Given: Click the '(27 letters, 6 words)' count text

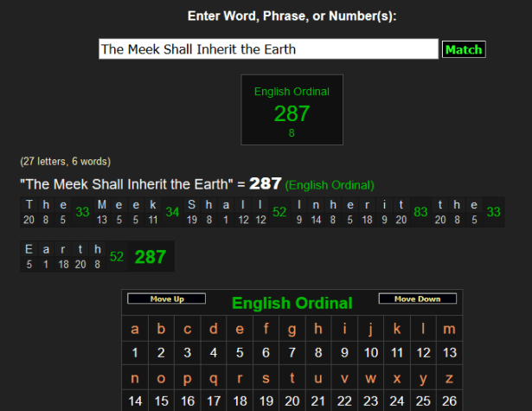Looking at the screenshot, I should 66,161.
